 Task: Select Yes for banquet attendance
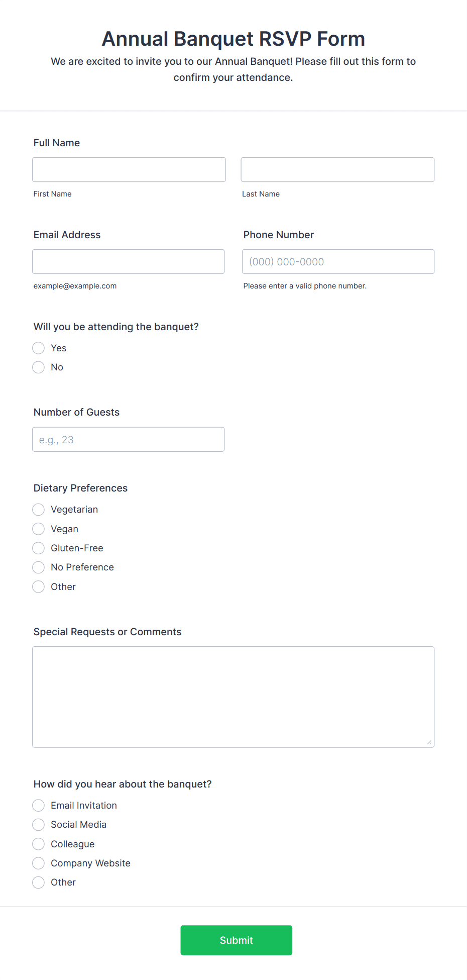[38, 348]
